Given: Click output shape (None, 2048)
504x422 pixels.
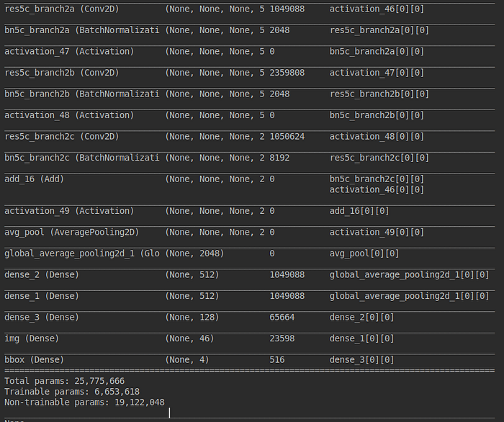Looking at the screenshot, I should pos(194,253).
